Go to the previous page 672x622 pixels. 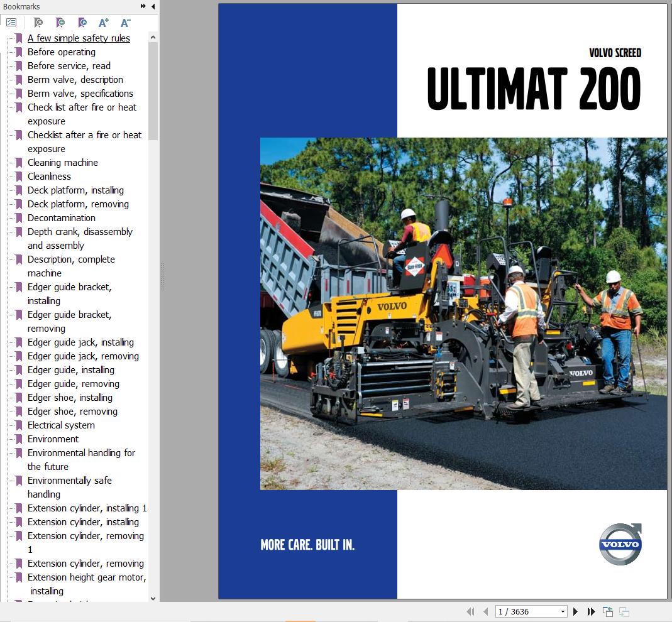tap(485, 612)
